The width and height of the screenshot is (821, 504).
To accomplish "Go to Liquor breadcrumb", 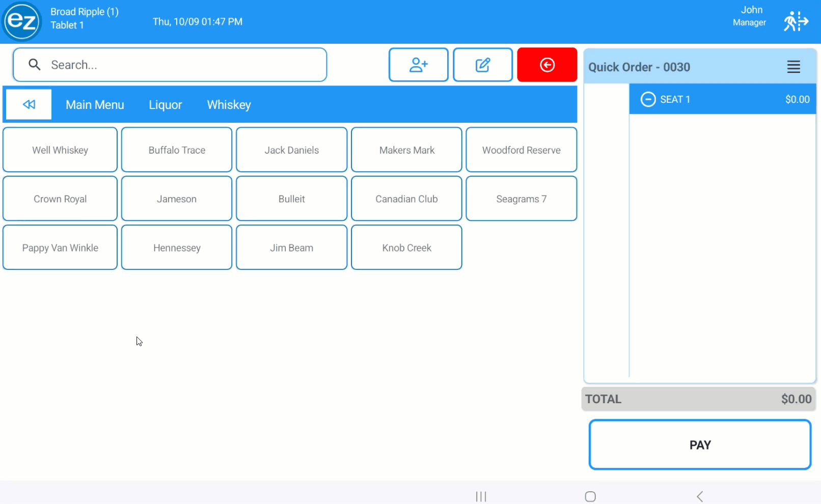I will (x=166, y=105).
